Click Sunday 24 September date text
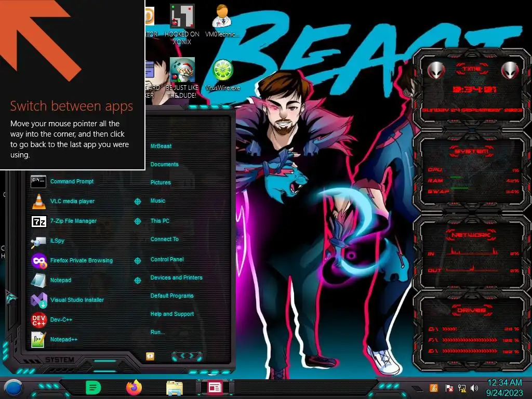Image resolution: width=532 pixels, height=399 pixels. 472,110
